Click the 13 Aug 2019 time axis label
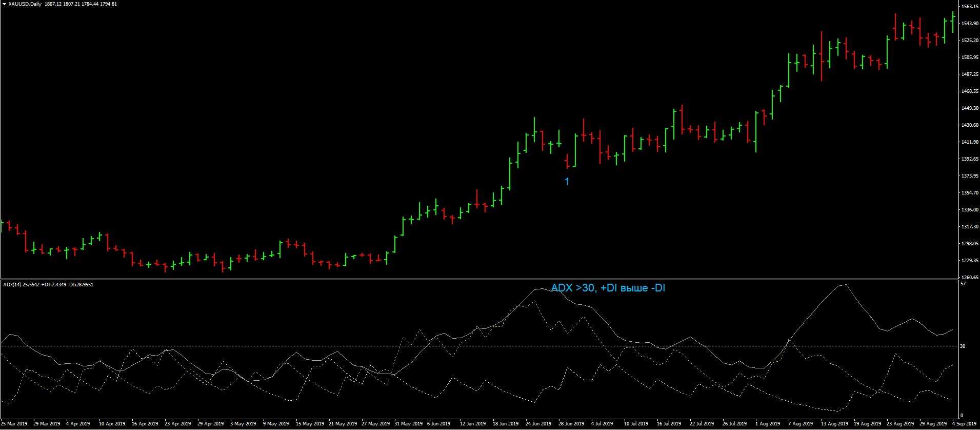 coord(834,424)
